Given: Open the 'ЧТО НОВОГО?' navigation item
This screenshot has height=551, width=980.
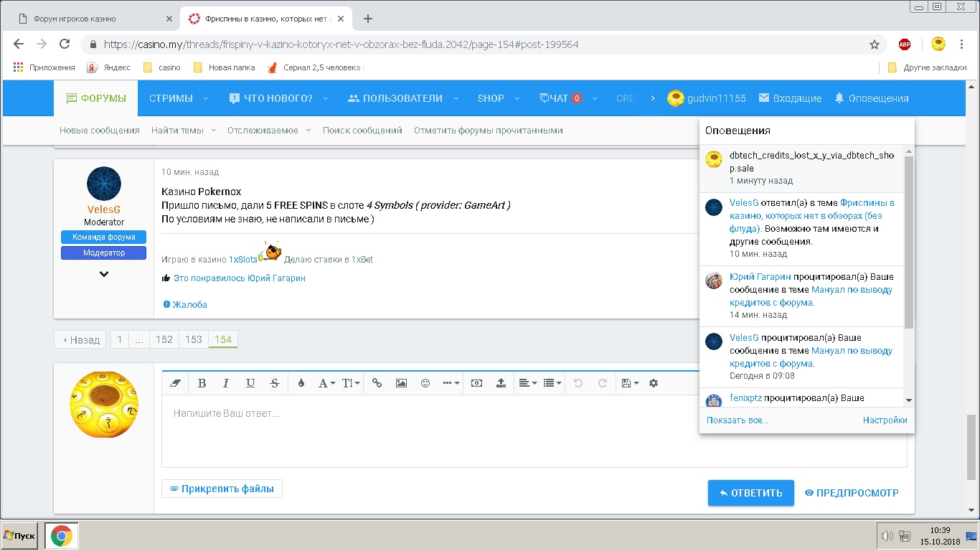Looking at the screenshot, I should (270, 98).
